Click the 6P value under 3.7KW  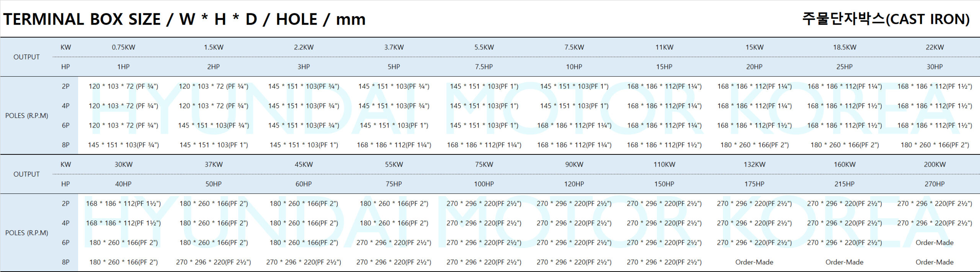coord(394,125)
